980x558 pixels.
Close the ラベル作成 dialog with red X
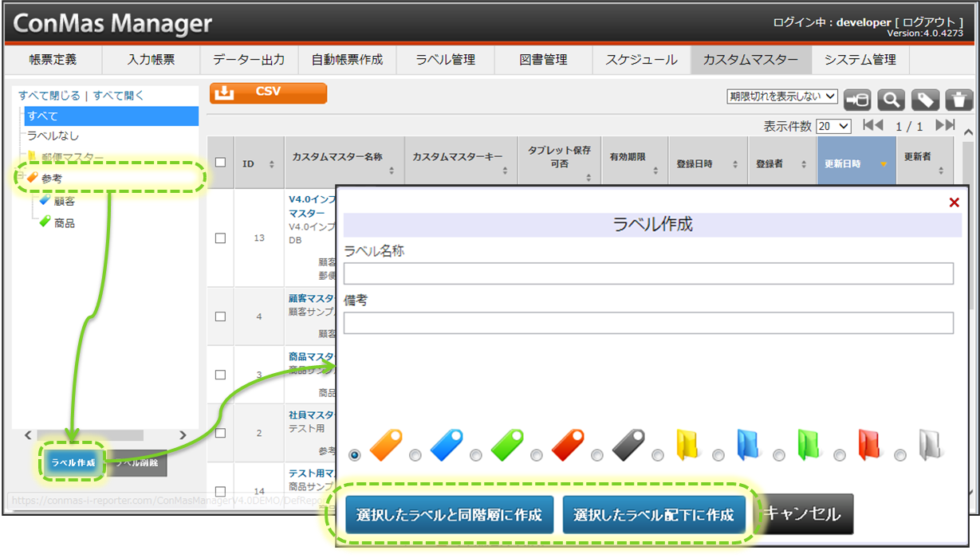coord(954,202)
